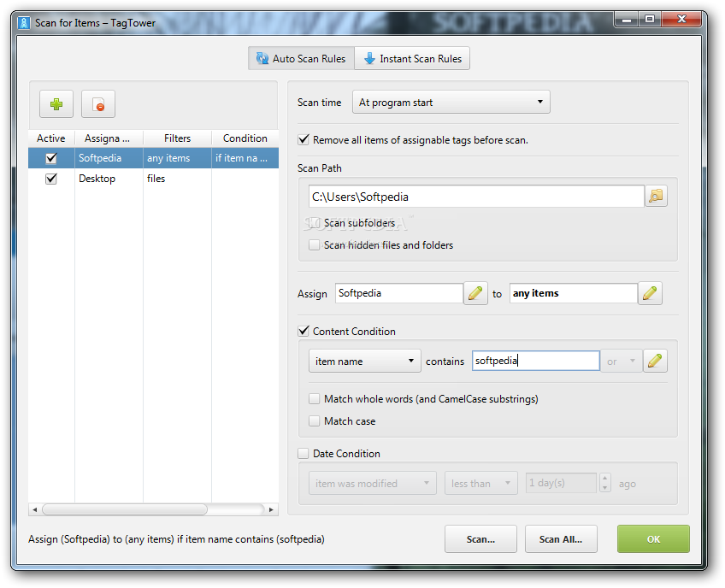The width and height of the screenshot is (725, 588).
Task: Click the Assigna... column header
Action: [109, 138]
